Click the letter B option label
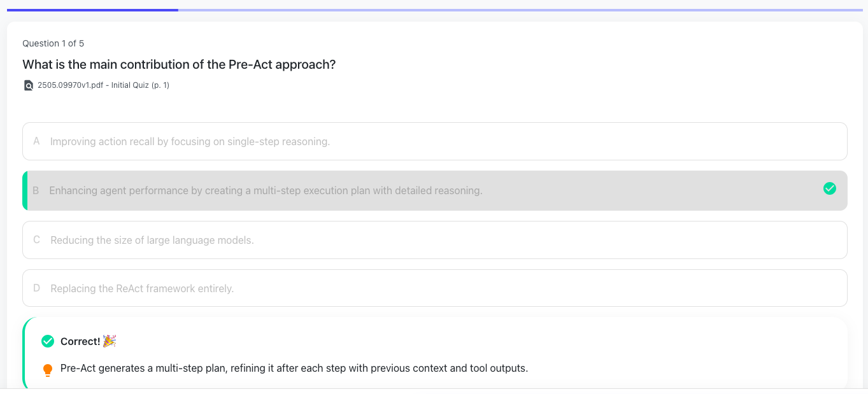 pyautogui.click(x=36, y=190)
